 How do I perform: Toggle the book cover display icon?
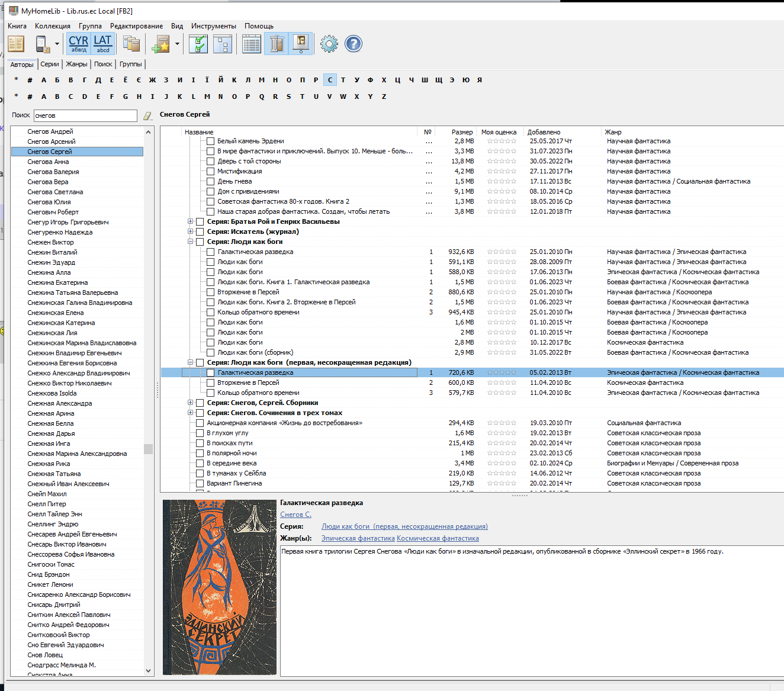click(301, 44)
